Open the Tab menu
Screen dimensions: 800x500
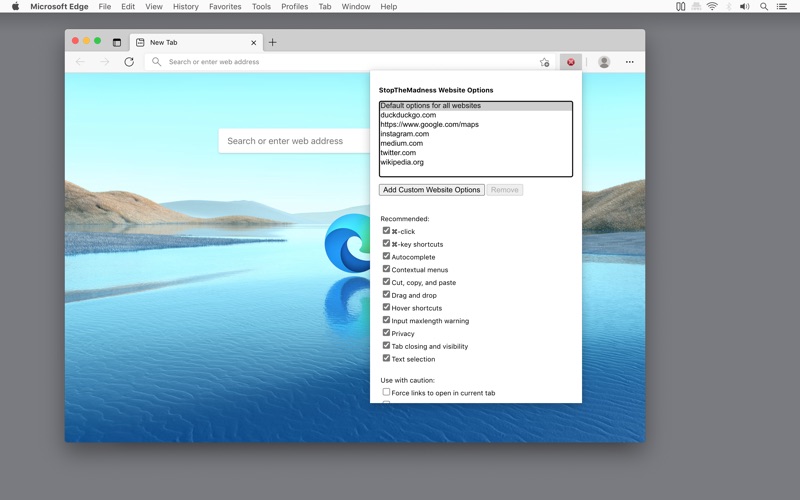pos(325,7)
